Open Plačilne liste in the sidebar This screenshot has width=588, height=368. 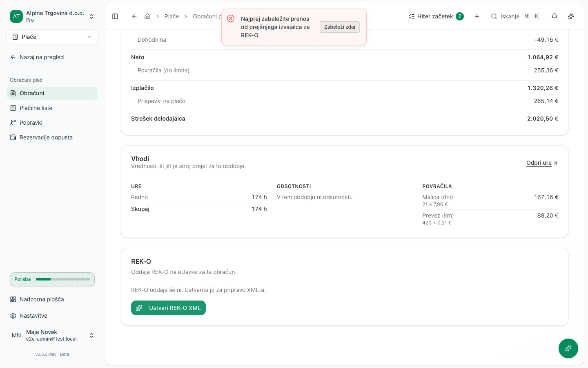[52, 108]
